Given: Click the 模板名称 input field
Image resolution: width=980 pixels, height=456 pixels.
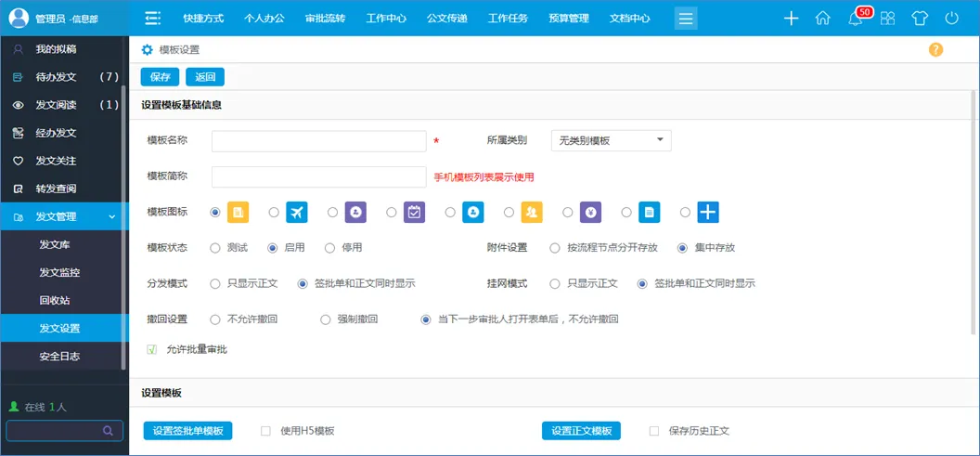Looking at the screenshot, I should pos(318,141).
